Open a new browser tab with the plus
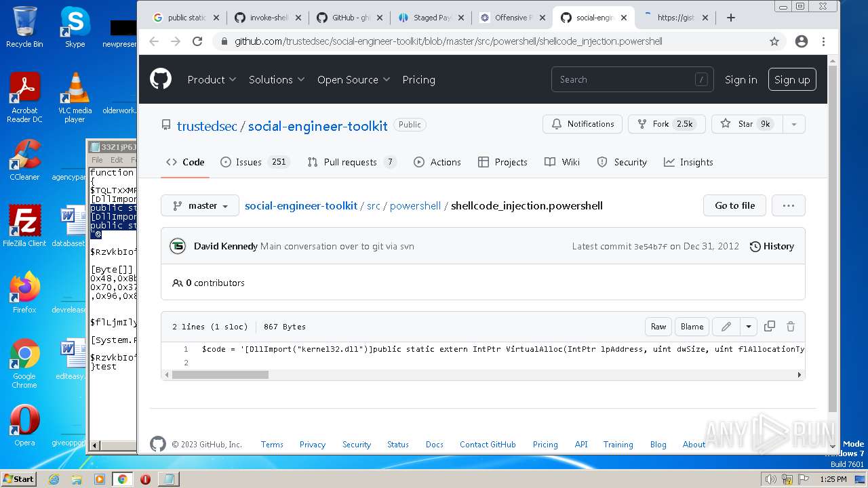This screenshot has height=488, width=868. [x=731, y=18]
